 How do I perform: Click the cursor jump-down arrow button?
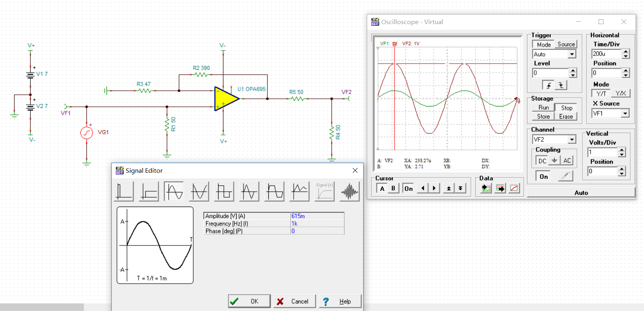460,188
